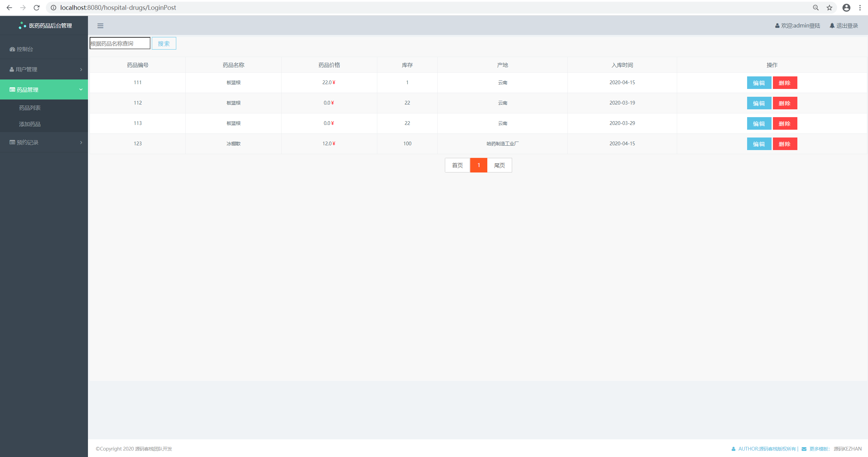The width and height of the screenshot is (868, 457).
Task: Open 添加药品 submenu item
Action: pyautogui.click(x=30, y=124)
